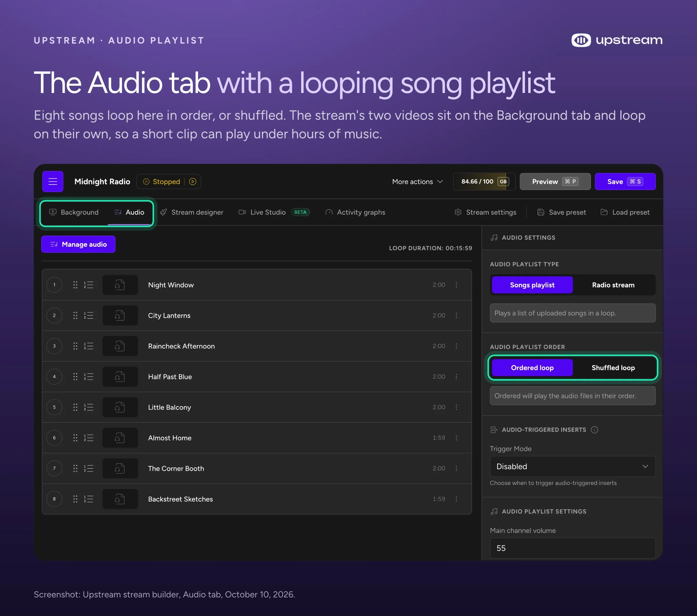Click the reorder list icon for Backstreet Sketches
The width and height of the screenshot is (697, 616).
point(89,499)
